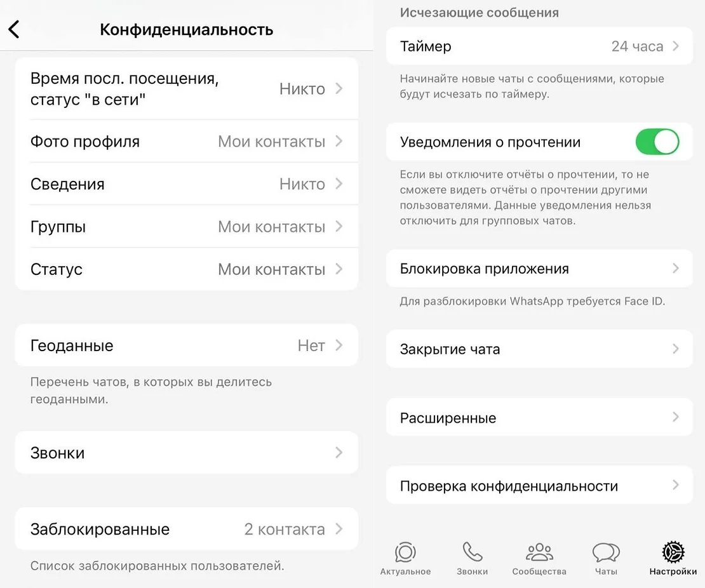Open Группы privacy setting
The image size is (705, 588).
pos(187,227)
